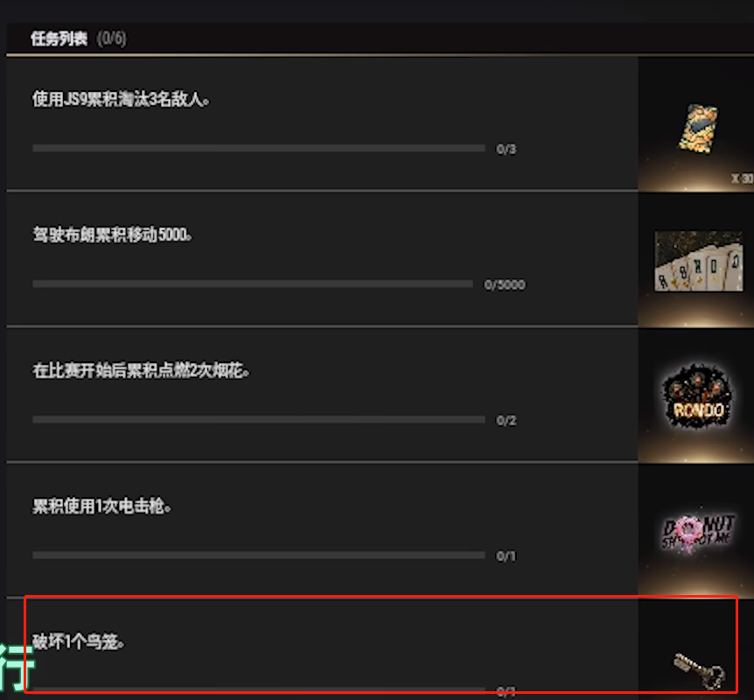Select the JS9 eliminate 3 enemies mission

(x=322, y=123)
